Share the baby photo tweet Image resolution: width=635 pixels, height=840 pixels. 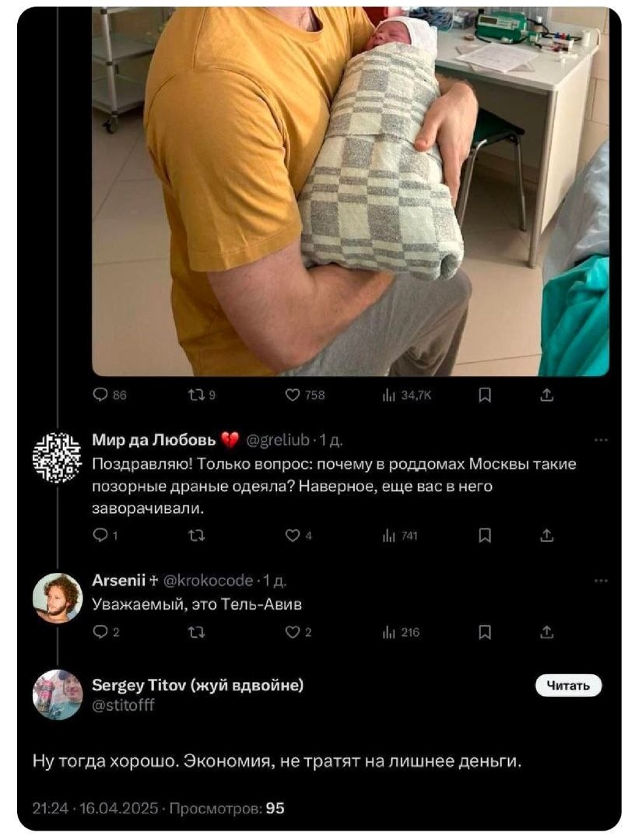(x=546, y=395)
